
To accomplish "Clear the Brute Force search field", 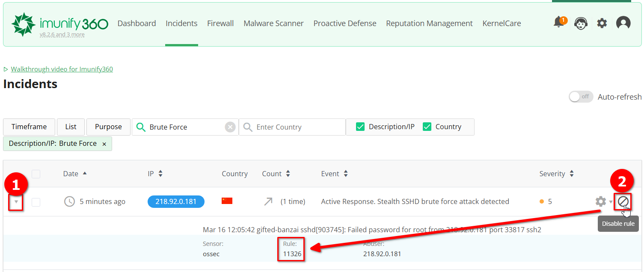I will click(x=230, y=127).
